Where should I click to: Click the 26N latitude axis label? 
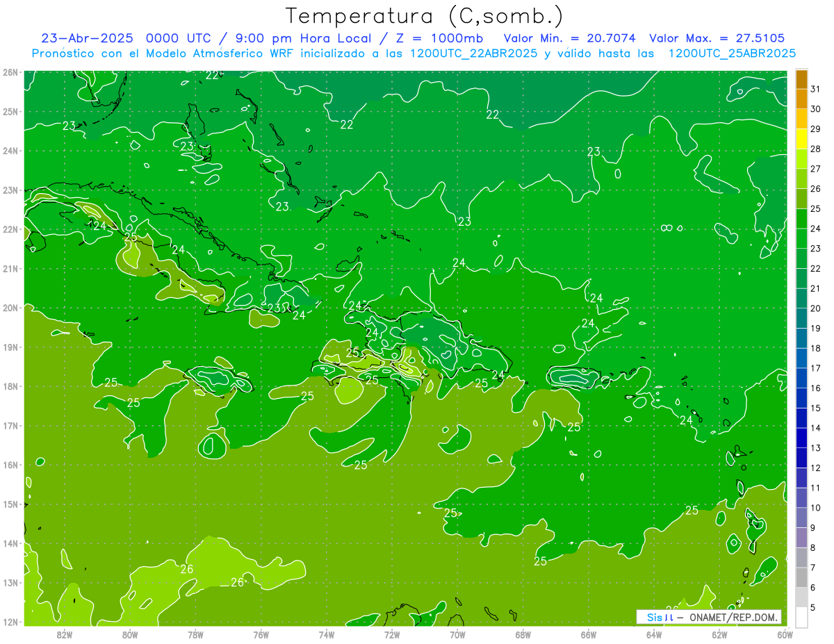point(10,72)
